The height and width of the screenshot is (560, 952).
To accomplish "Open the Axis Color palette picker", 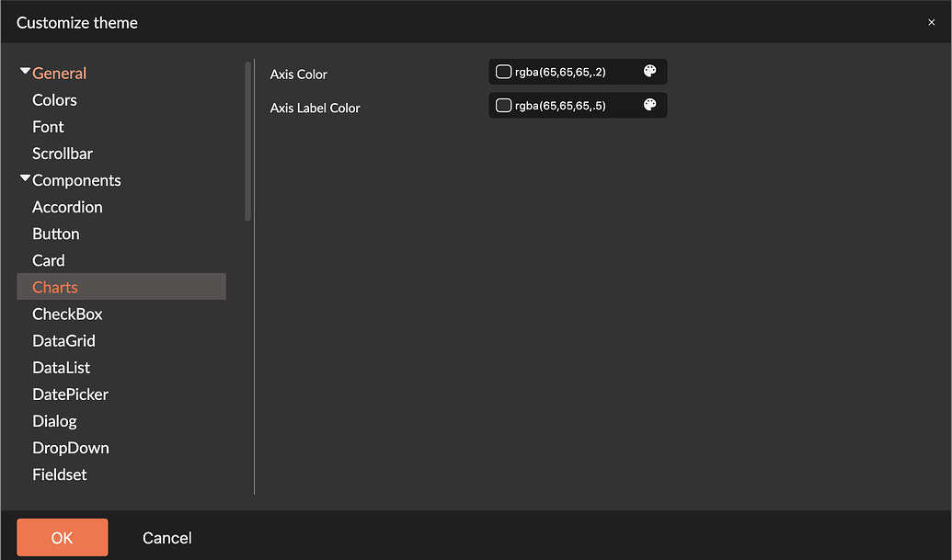I will pos(650,71).
